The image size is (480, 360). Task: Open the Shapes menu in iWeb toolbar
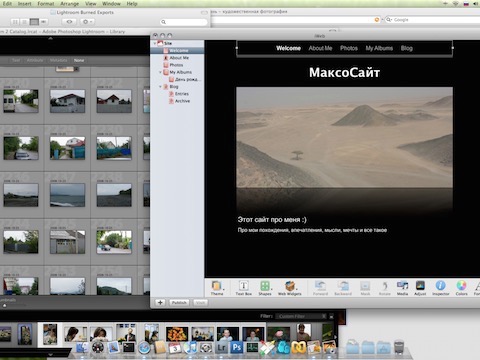tap(265, 288)
